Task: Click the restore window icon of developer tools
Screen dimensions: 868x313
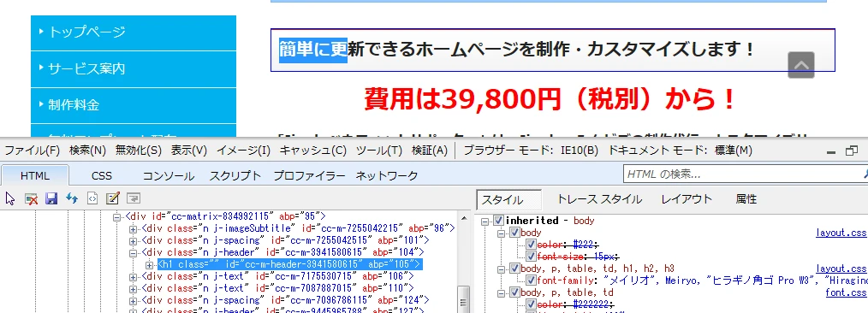Action: 852,151
